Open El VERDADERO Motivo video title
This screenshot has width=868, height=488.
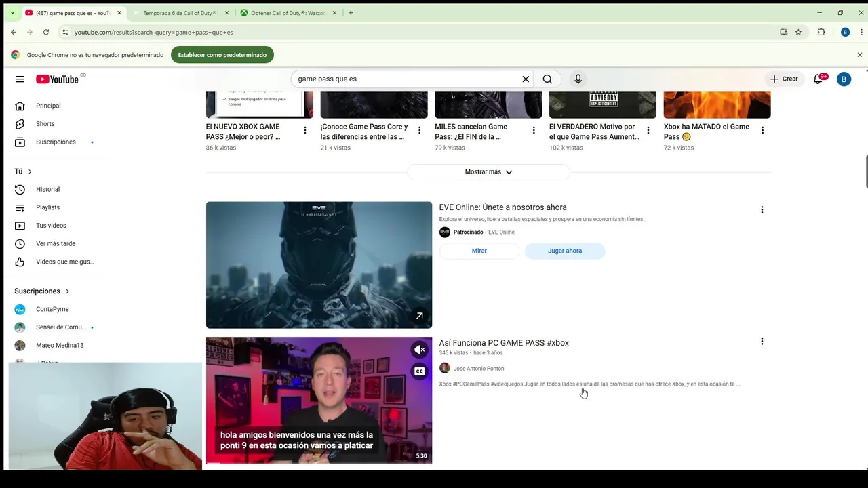[x=594, y=131]
